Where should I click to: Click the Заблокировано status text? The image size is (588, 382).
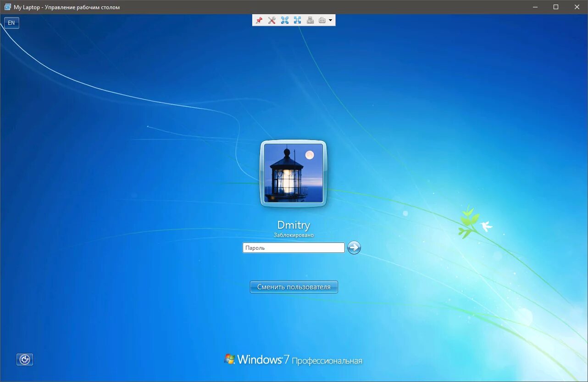(294, 235)
